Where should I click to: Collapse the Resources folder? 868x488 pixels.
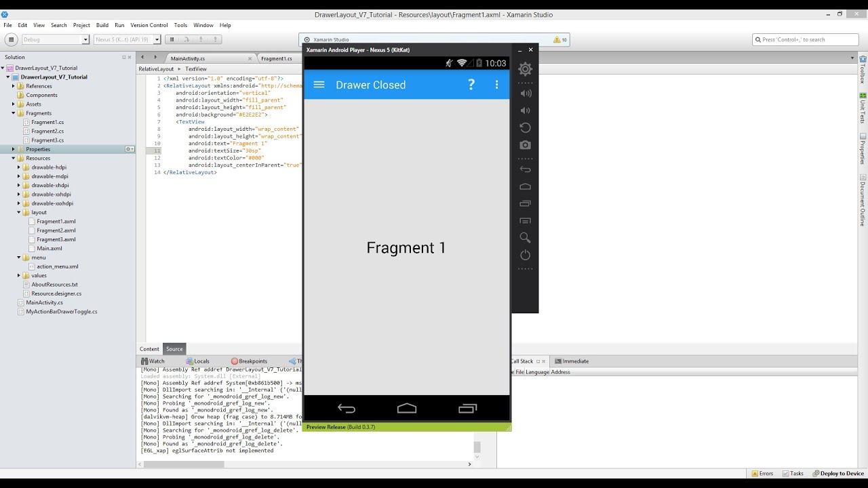tap(13, 158)
